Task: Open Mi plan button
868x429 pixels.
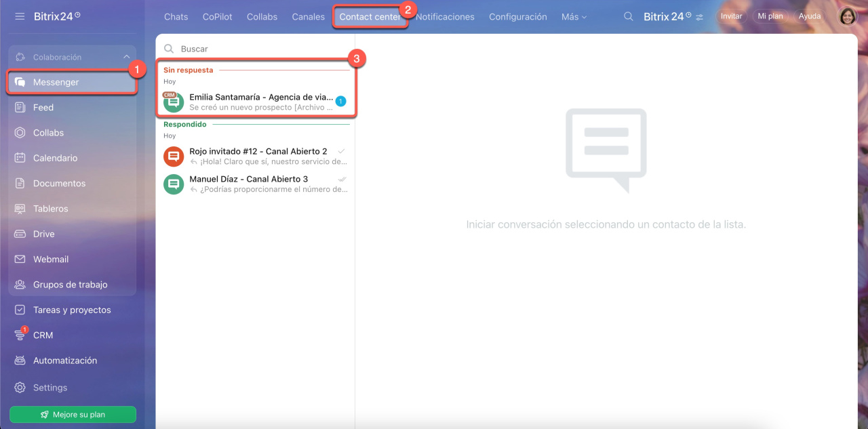Action: tap(770, 16)
